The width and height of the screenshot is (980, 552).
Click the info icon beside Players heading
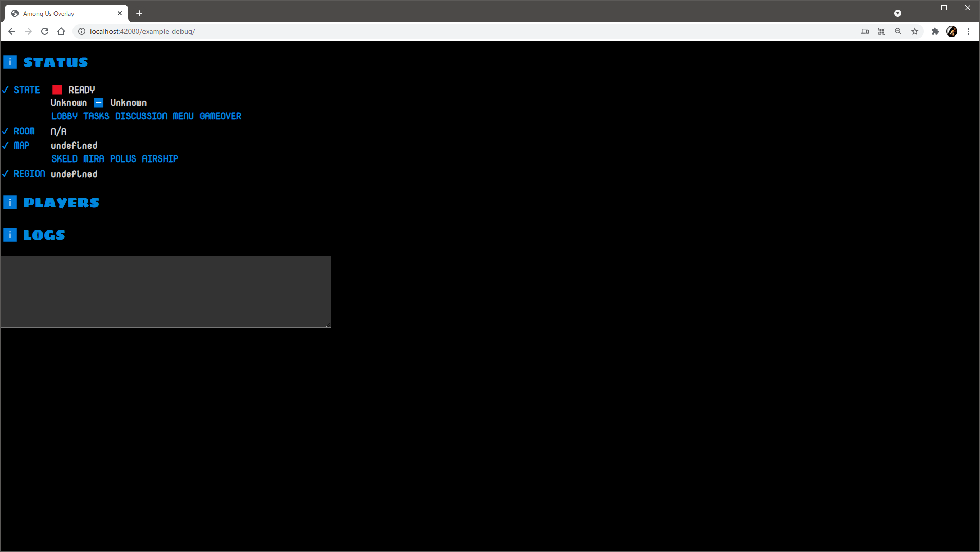tap(10, 203)
